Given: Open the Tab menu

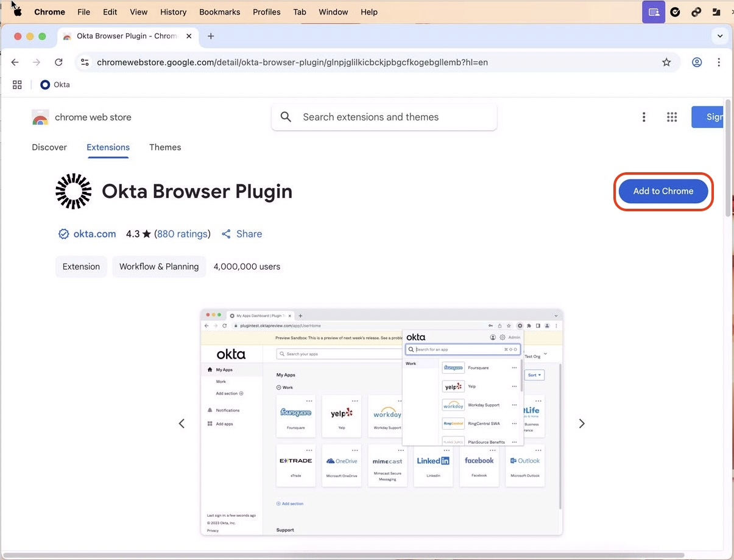Looking at the screenshot, I should point(300,12).
